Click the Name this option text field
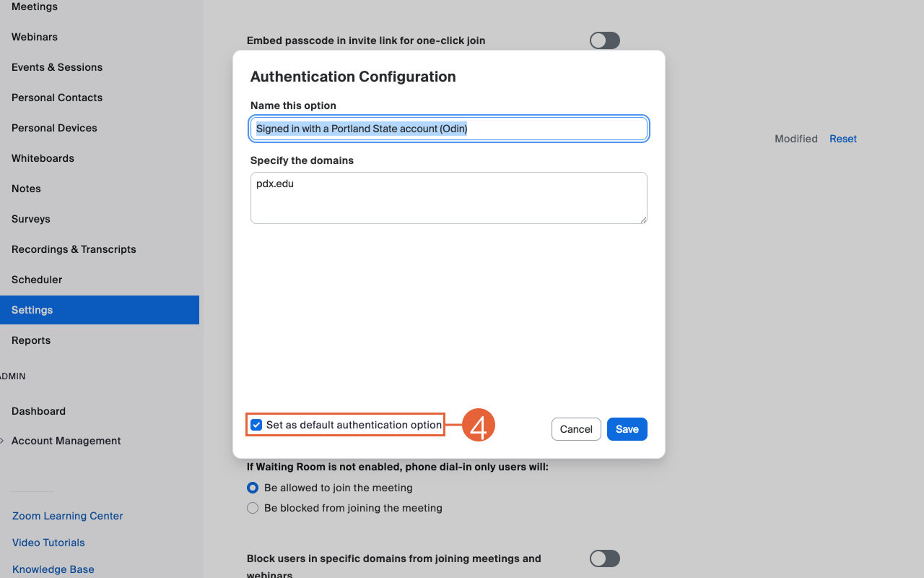Viewport: 924px width, 578px height. [x=448, y=128]
